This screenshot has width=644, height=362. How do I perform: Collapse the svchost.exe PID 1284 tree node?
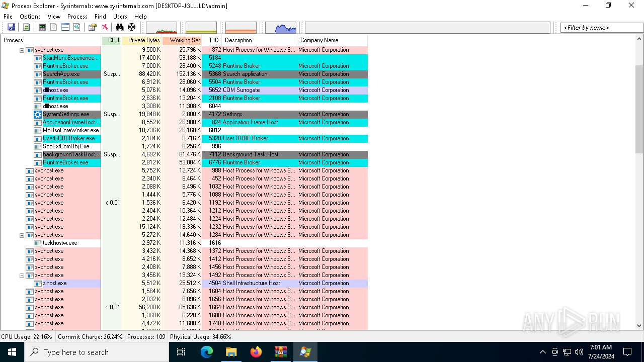pyautogui.click(x=22, y=235)
